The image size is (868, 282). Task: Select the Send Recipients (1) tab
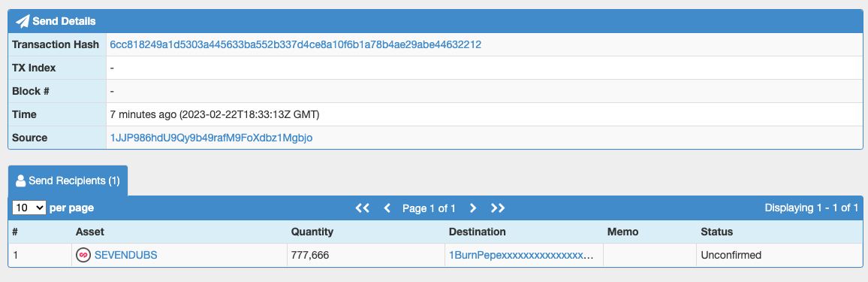point(68,180)
